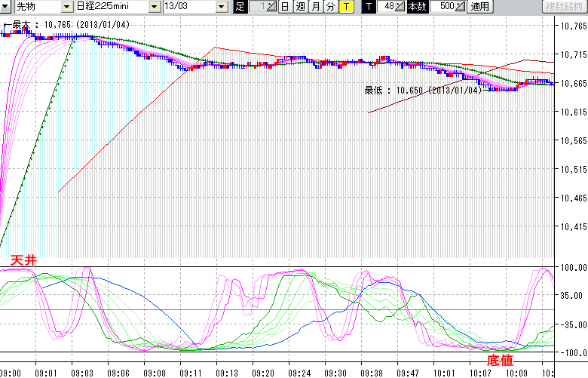Click the spinner next to the 48 field

point(400,7)
